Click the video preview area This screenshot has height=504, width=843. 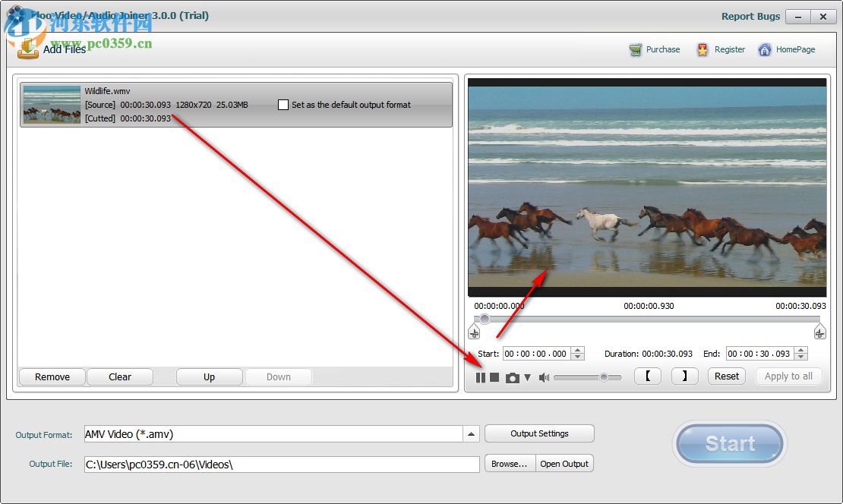click(647, 187)
